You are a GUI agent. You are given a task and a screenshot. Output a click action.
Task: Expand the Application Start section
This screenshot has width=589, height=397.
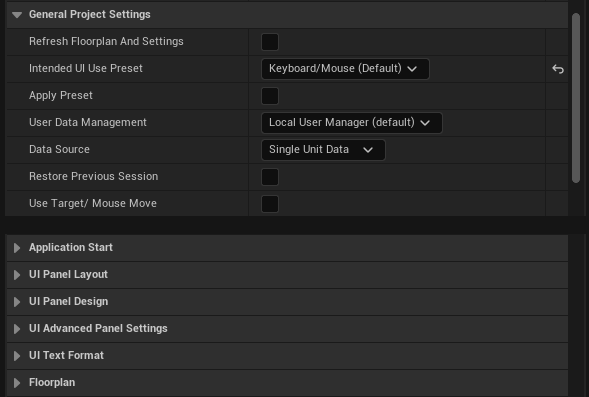click(17, 248)
